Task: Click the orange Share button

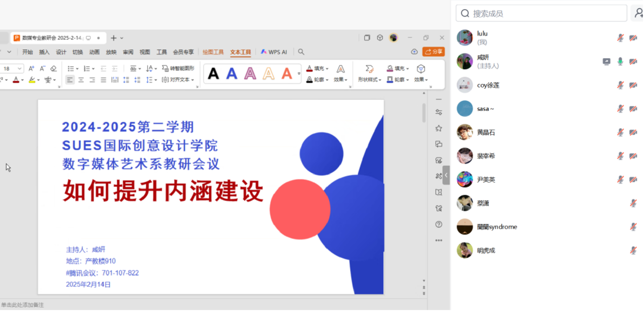Action: (433, 51)
